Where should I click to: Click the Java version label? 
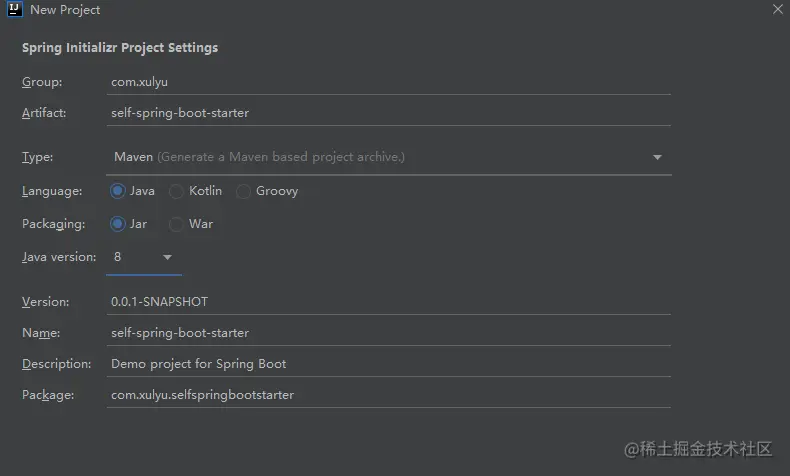point(59,257)
